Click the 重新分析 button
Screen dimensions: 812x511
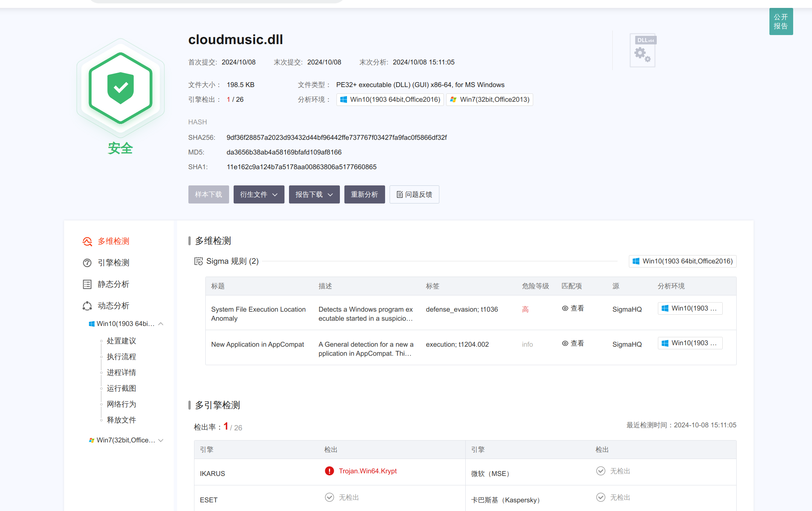pos(364,194)
